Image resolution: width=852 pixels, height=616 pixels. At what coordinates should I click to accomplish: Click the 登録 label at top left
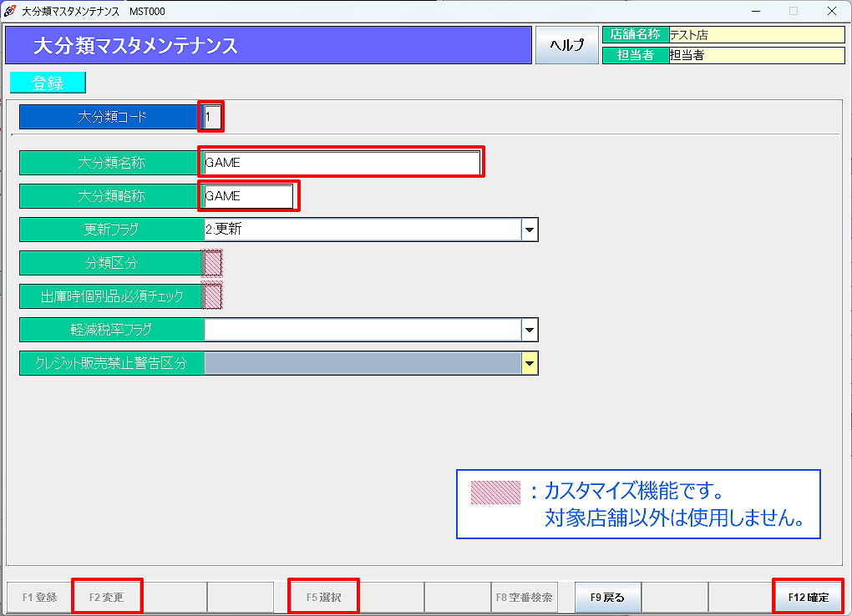47,83
